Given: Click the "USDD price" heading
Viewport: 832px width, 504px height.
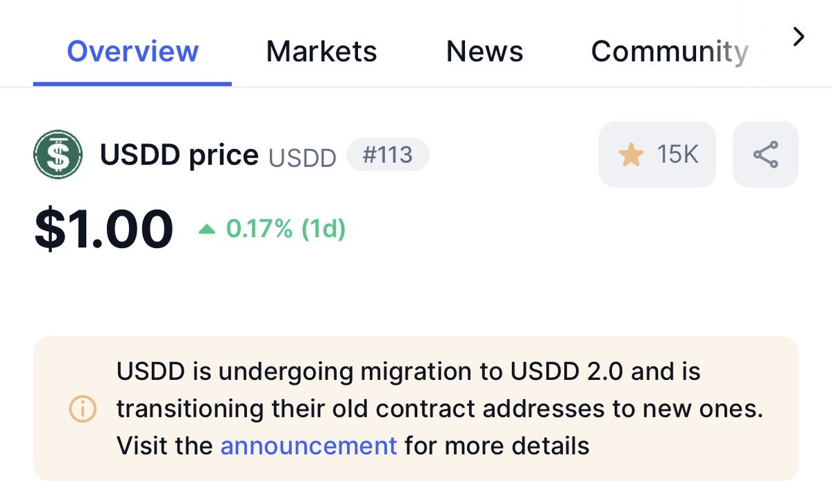Looking at the screenshot, I should tap(179, 155).
